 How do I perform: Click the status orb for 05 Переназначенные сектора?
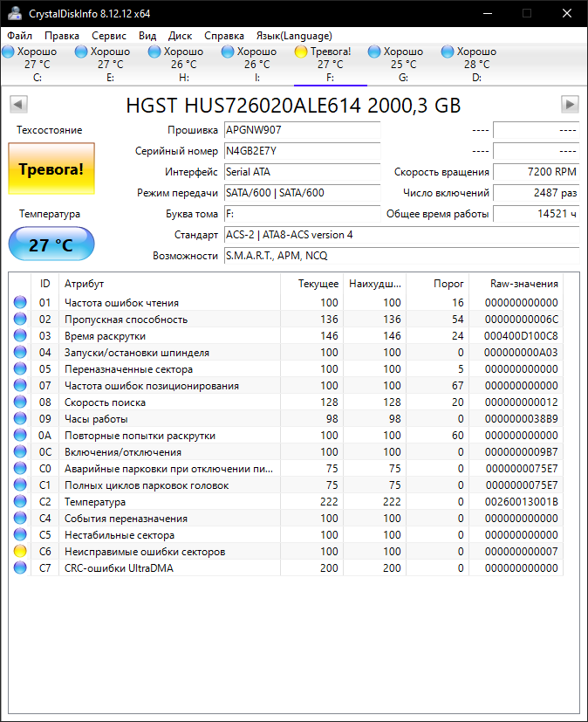[x=20, y=368]
